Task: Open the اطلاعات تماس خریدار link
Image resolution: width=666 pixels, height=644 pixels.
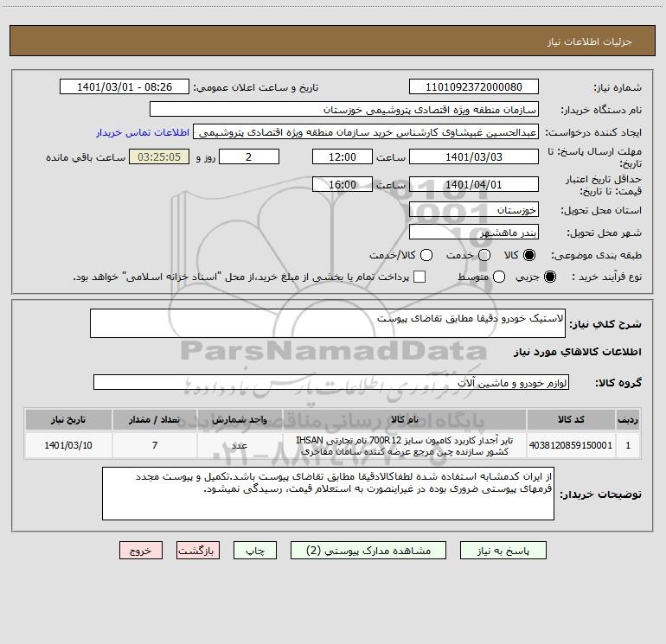Action: coord(143,132)
